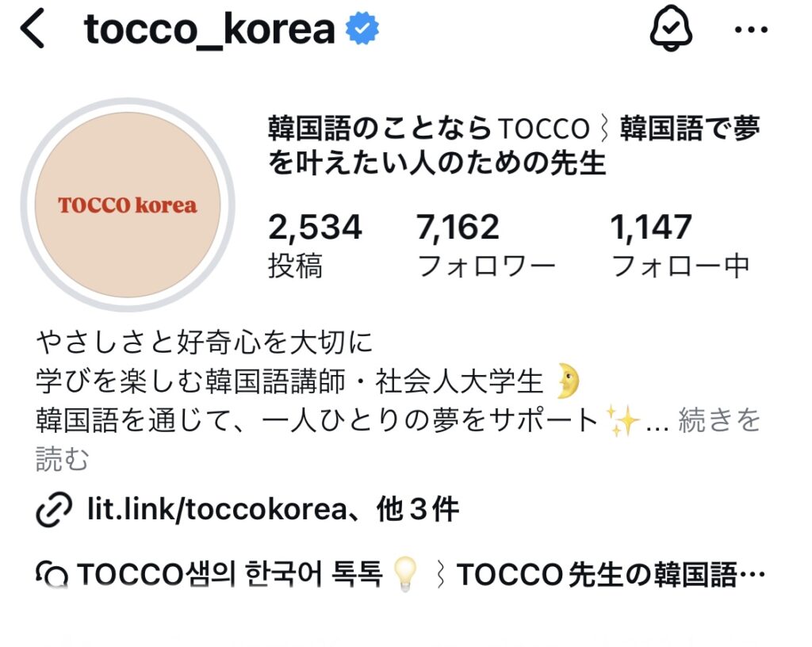The image size is (812, 647).
Task: Tap the broadcast channel chat icon
Action: click(x=52, y=575)
